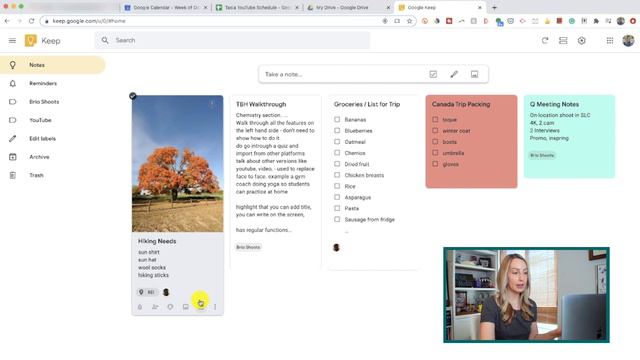The width and height of the screenshot is (640, 360).
Task: Open the Brio Shoots label
Action: tap(53, 102)
